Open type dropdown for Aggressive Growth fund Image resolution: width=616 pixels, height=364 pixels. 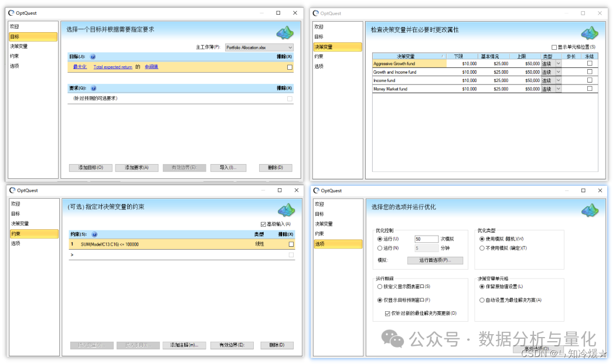pyautogui.click(x=558, y=64)
